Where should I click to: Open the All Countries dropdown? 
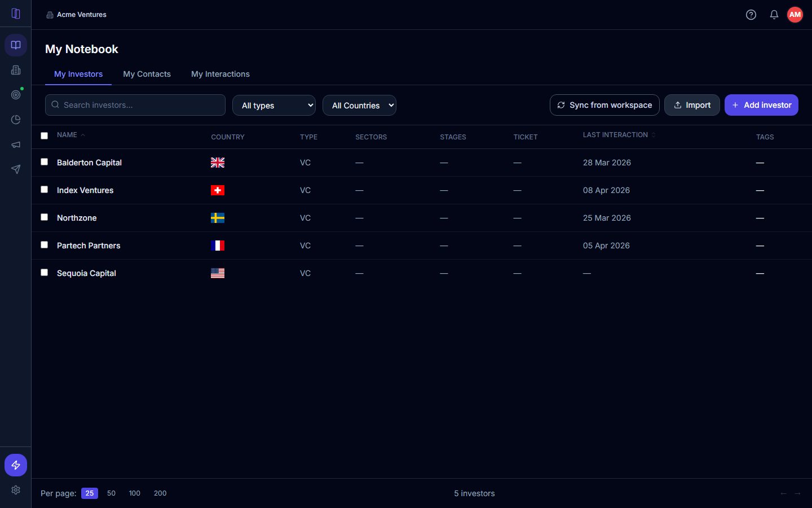[x=359, y=105]
